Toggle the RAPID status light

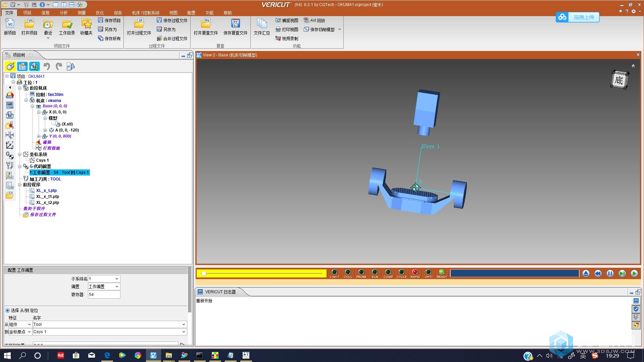tap(415, 272)
